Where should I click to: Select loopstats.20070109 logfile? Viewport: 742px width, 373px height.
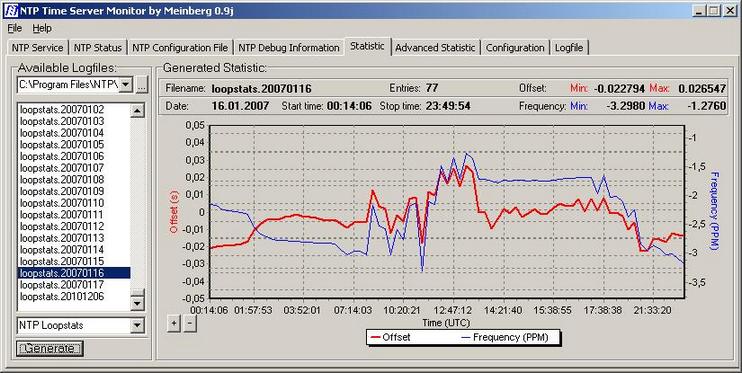(x=74, y=191)
